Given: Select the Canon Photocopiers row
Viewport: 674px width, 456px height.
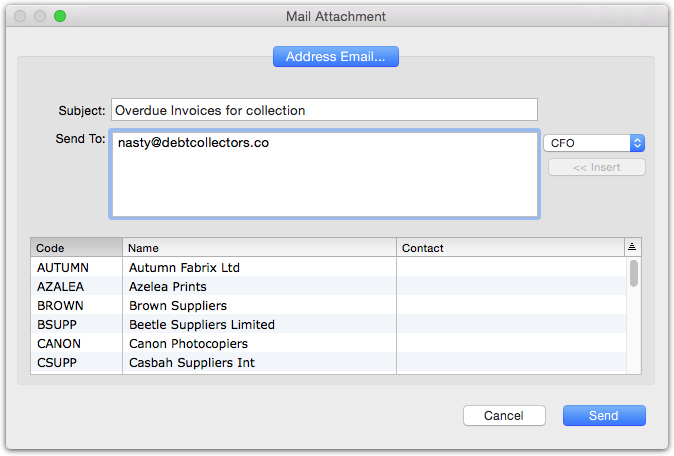Looking at the screenshot, I should (x=328, y=343).
